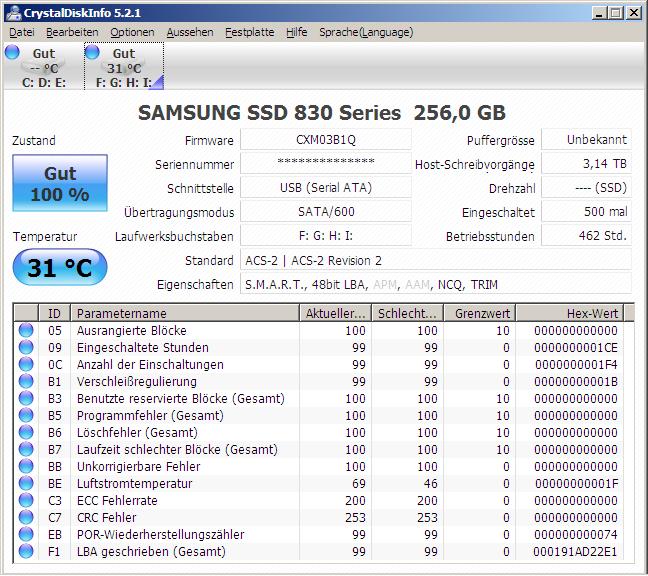
Task: Click the Schnittstelle value USB (Serial ATA)
Action: point(326,188)
